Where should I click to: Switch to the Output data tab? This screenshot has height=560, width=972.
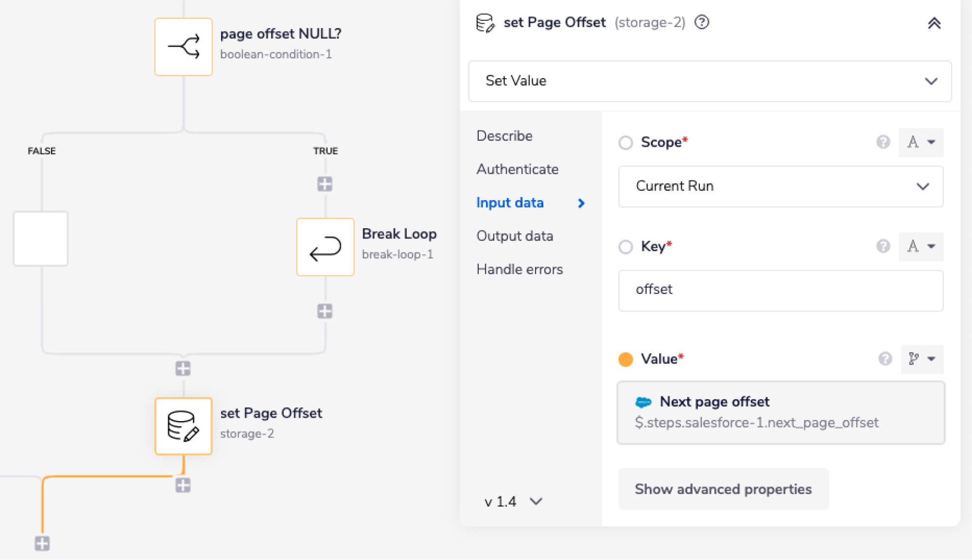coord(515,236)
